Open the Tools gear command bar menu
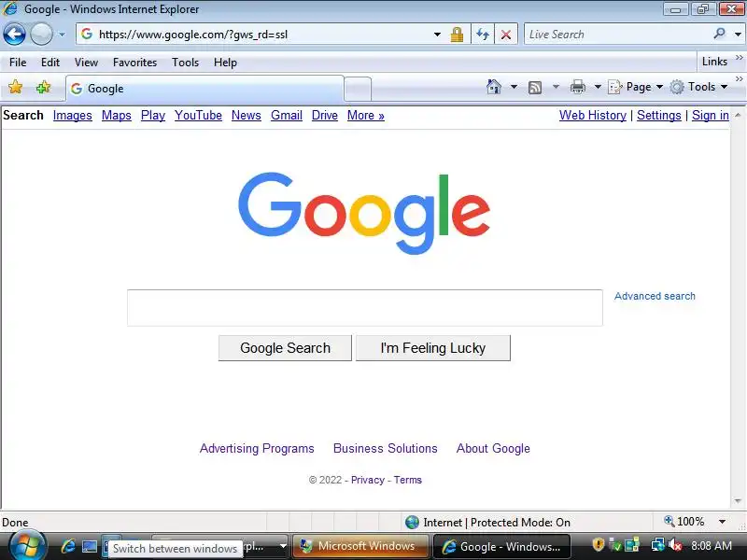 698,87
